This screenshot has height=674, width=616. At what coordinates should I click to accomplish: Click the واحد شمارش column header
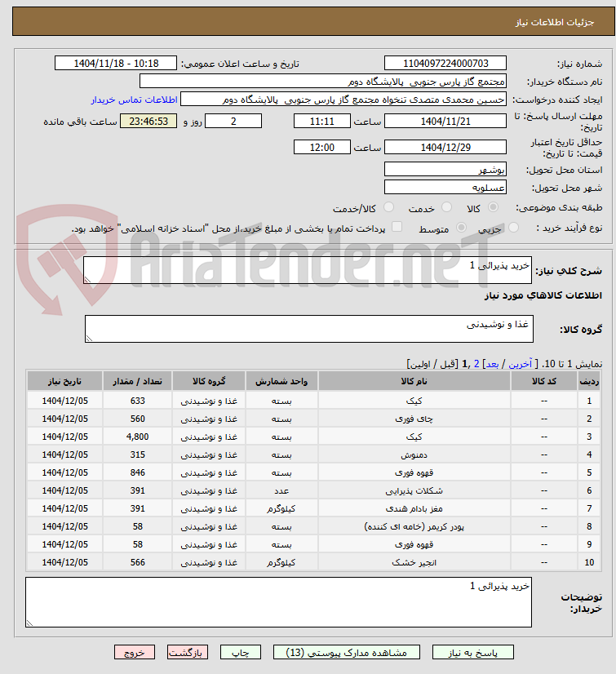tap(281, 381)
